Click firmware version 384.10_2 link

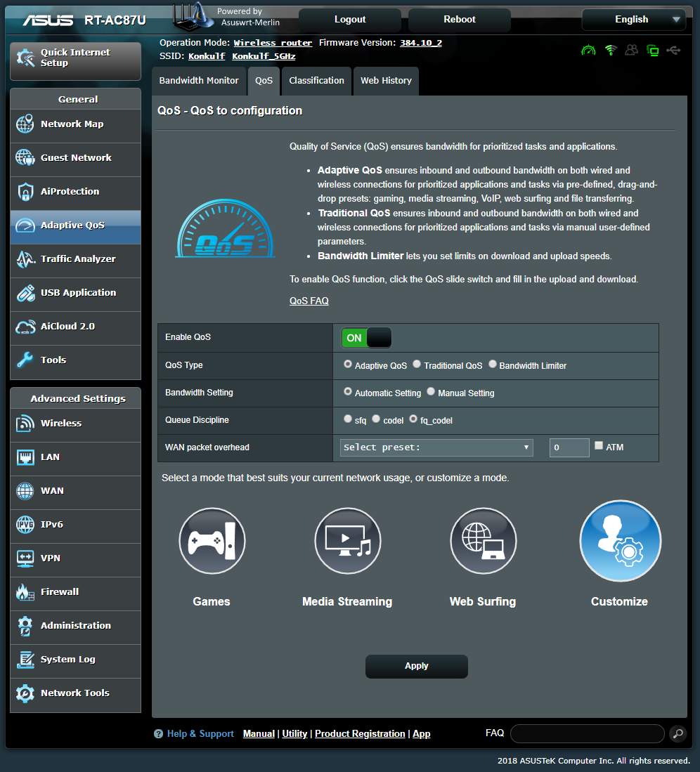click(x=421, y=43)
